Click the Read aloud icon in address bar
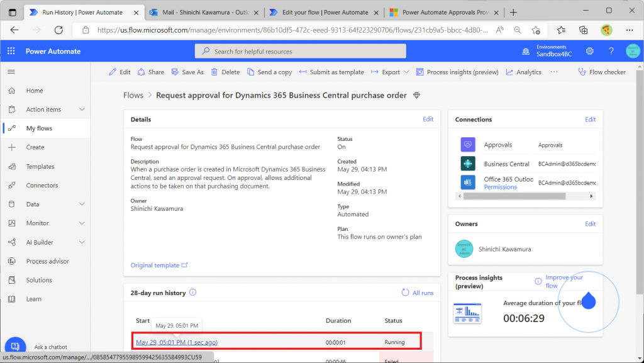Viewport: 644px width, 363px height. coord(499,30)
